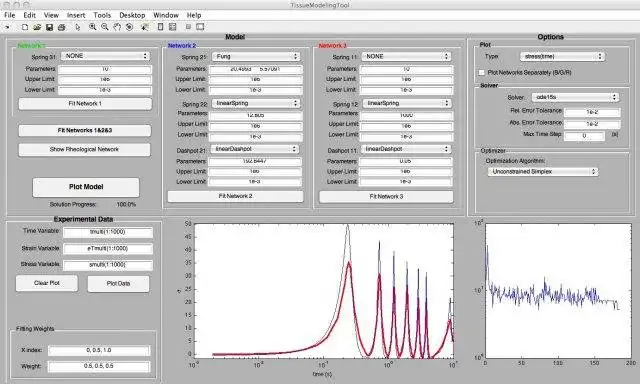The image size is (640, 384).
Task: Click Spring 22 Parameters field in Network 2
Action: pyautogui.click(x=256, y=115)
